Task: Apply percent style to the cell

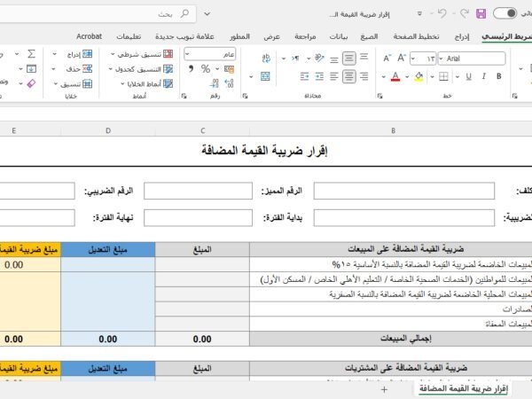Action: pyautogui.click(x=206, y=69)
